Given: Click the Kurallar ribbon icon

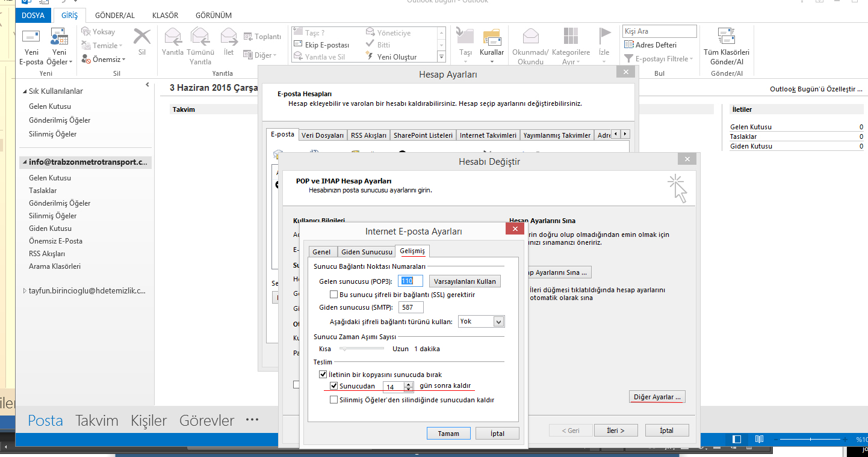Looking at the screenshot, I should [492, 36].
